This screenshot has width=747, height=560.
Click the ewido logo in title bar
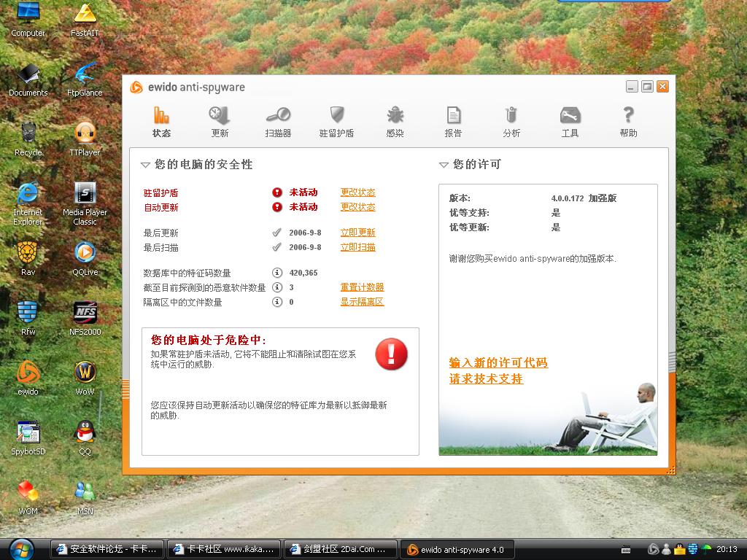click(136, 87)
